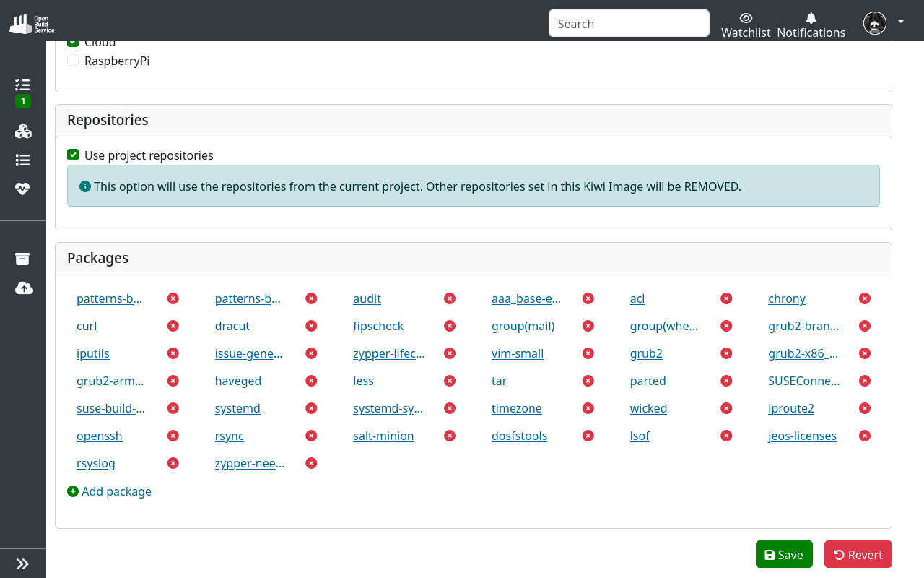924x578 pixels.
Task: Disable the Use project repositories checkbox
Action: click(73, 155)
